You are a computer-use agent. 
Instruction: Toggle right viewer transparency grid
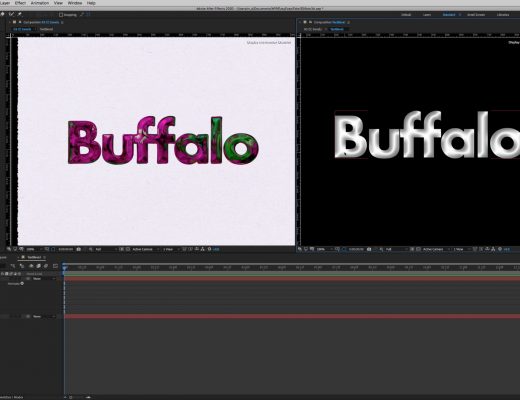(x=418, y=249)
